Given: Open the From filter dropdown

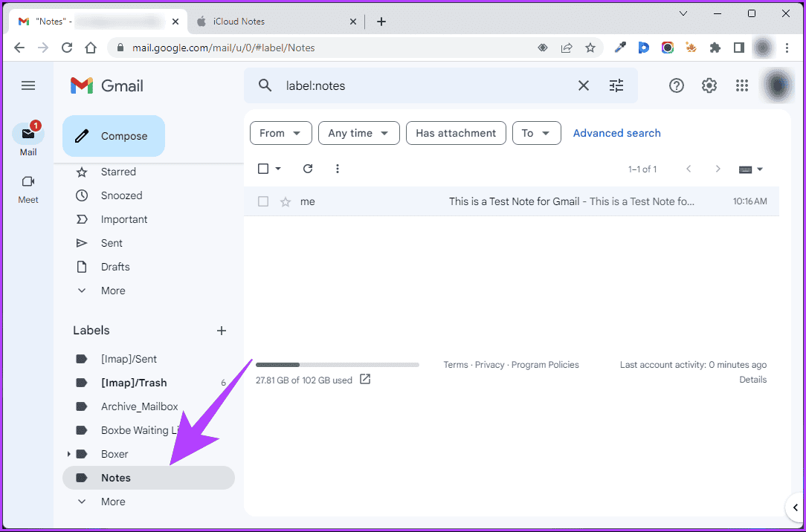Looking at the screenshot, I should pos(280,133).
